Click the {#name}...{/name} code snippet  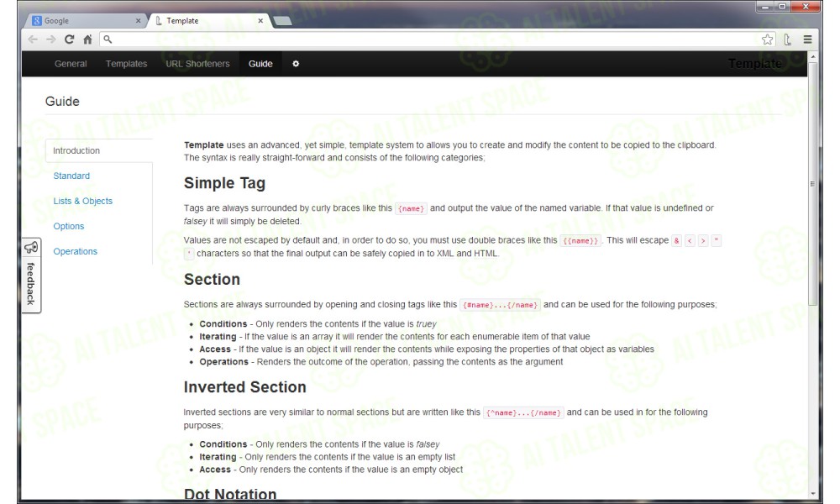pyautogui.click(x=501, y=305)
